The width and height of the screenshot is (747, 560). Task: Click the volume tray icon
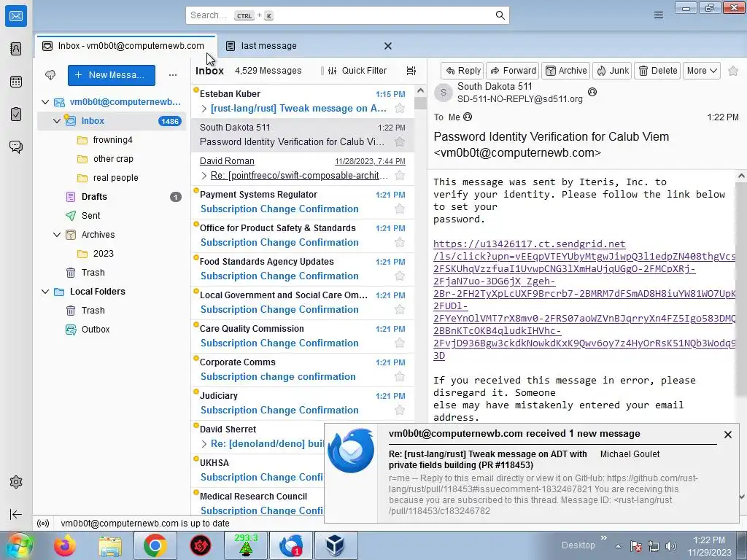point(671,546)
